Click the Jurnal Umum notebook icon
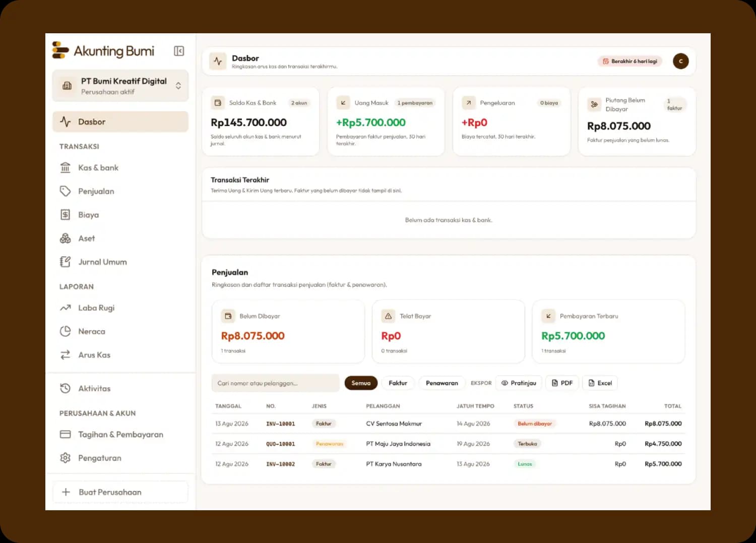Screen dimensions: 756x543 pyautogui.click(x=66, y=262)
